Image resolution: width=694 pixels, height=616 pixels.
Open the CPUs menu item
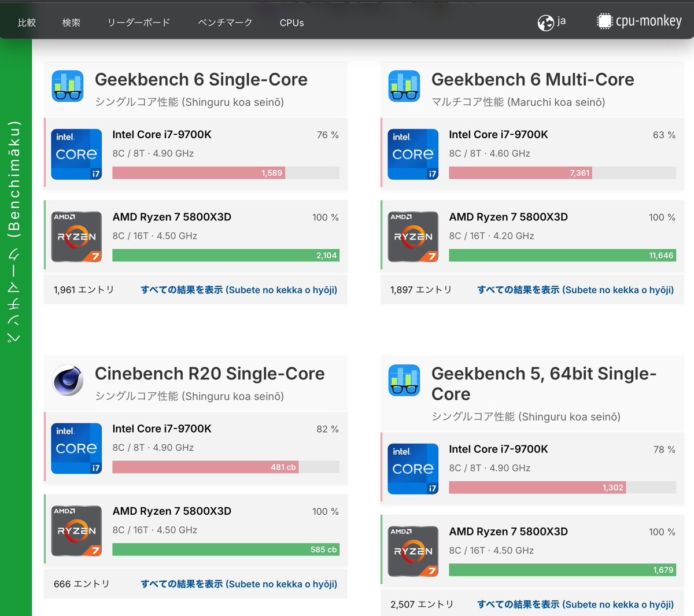291,23
